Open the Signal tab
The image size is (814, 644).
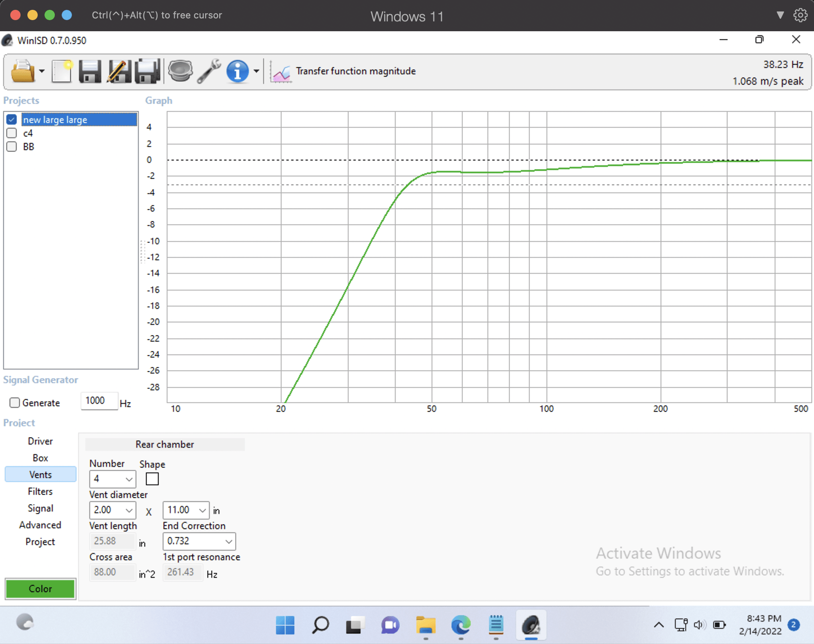pos(40,508)
